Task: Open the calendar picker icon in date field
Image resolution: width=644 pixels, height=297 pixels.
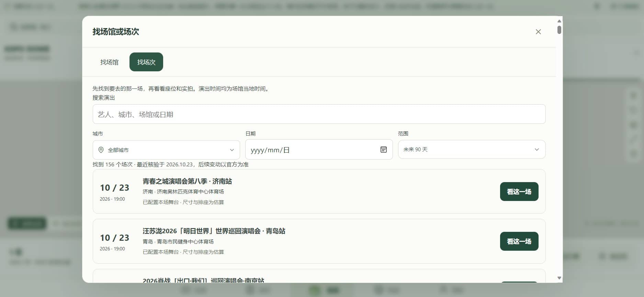Action: (384, 150)
